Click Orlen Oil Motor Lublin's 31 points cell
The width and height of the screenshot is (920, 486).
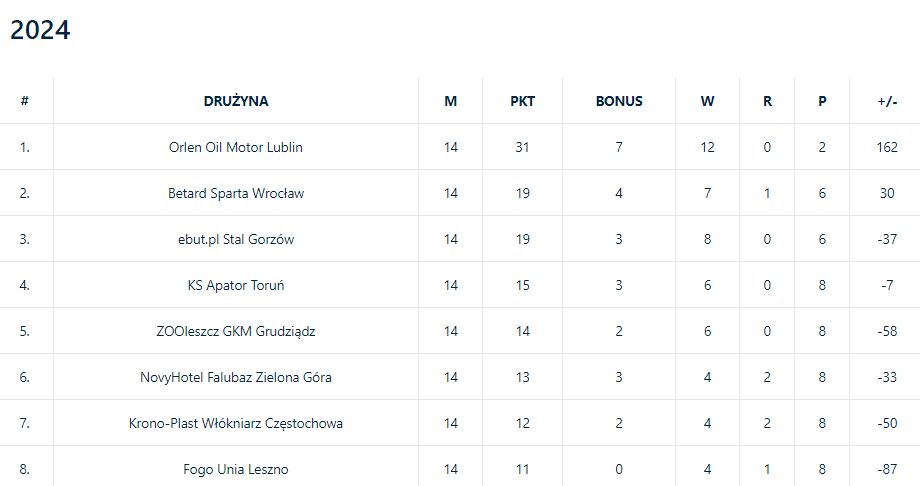pos(522,147)
